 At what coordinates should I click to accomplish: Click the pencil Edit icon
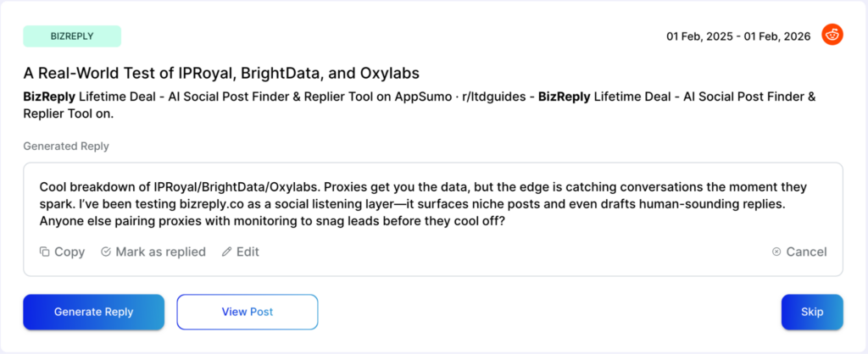(x=226, y=252)
